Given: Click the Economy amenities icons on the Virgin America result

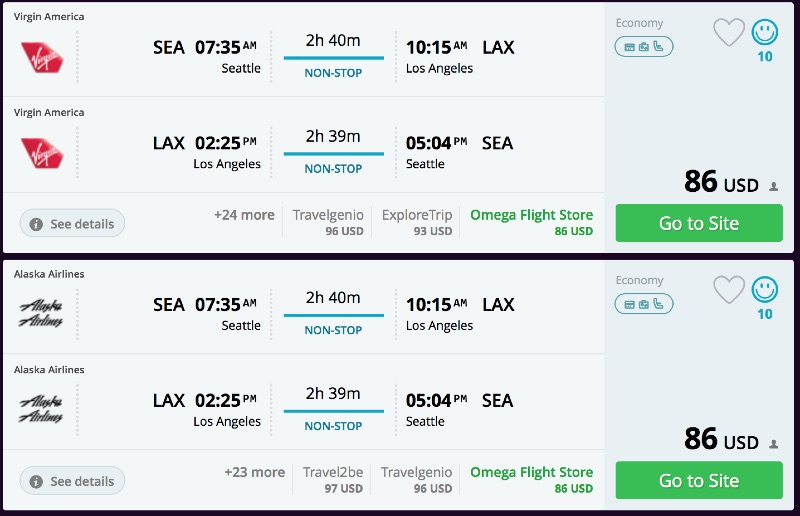Looking at the screenshot, I should (644, 46).
